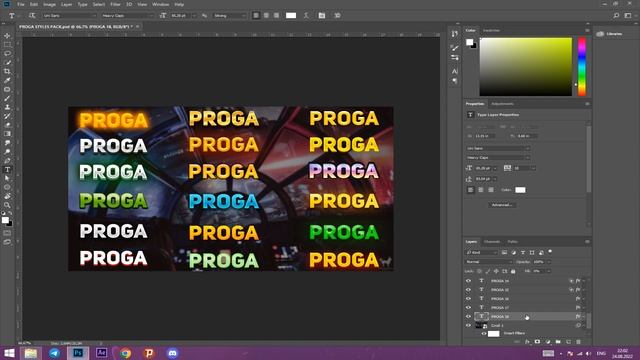Select the Eyedropper tool
This screenshot has width=640, height=360.
[x=7, y=80]
